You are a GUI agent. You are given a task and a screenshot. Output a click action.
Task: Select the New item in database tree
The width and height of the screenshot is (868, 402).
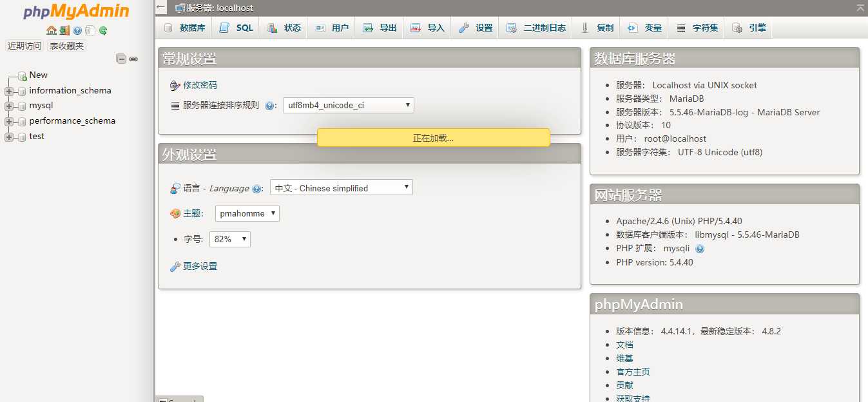tap(39, 75)
